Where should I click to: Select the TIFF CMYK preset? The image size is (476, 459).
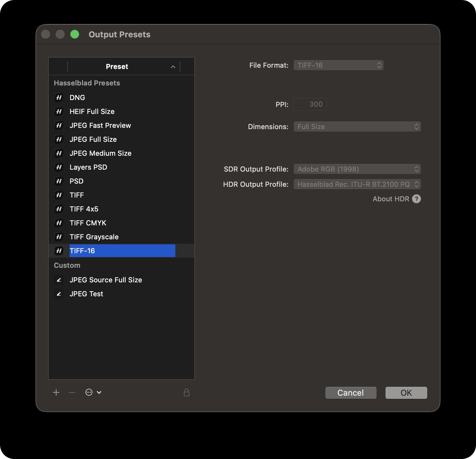(x=122, y=223)
